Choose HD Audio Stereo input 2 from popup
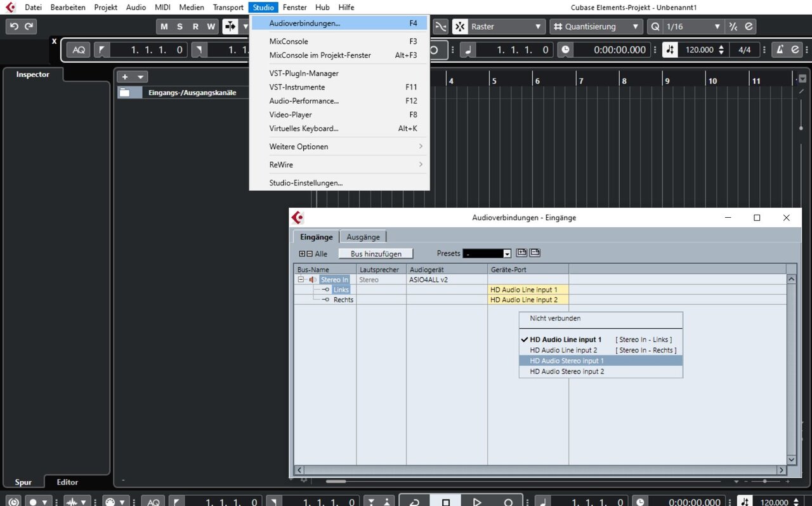Viewport: 812px width, 506px height. coord(601,371)
